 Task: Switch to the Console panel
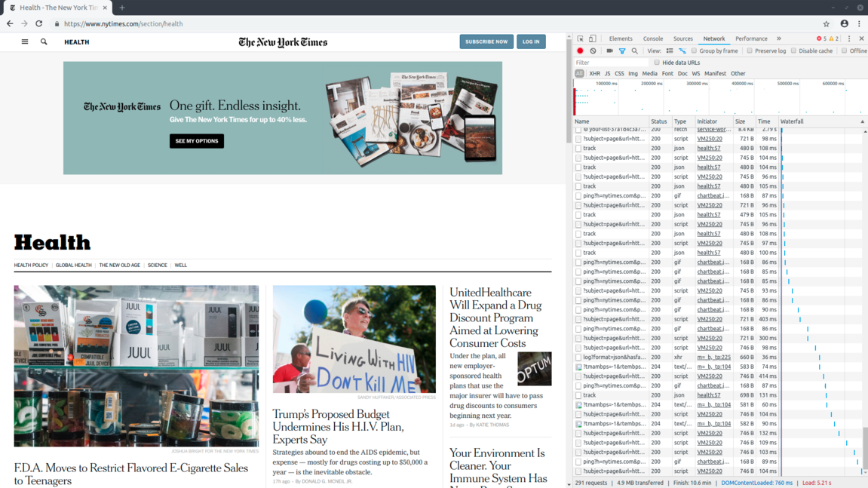point(652,38)
